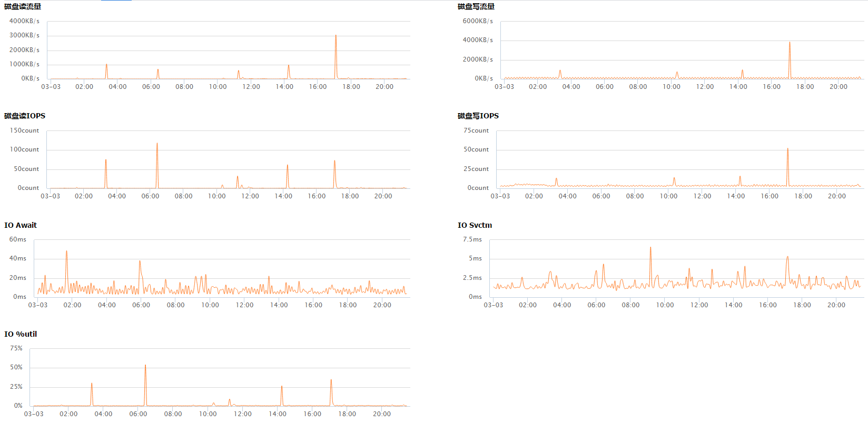The width and height of the screenshot is (868, 423).
Task: Click the blue active tab indicator at top
Action: point(116,1)
